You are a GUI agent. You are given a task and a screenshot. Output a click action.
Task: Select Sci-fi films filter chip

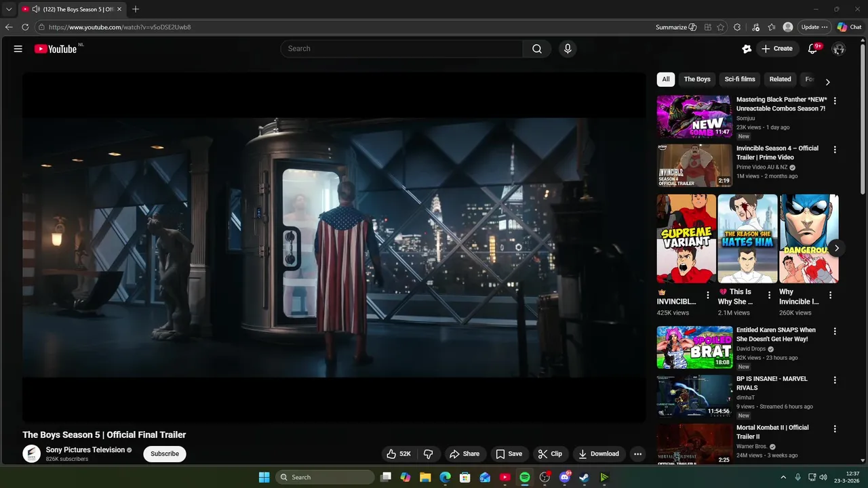tap(740, 79)
